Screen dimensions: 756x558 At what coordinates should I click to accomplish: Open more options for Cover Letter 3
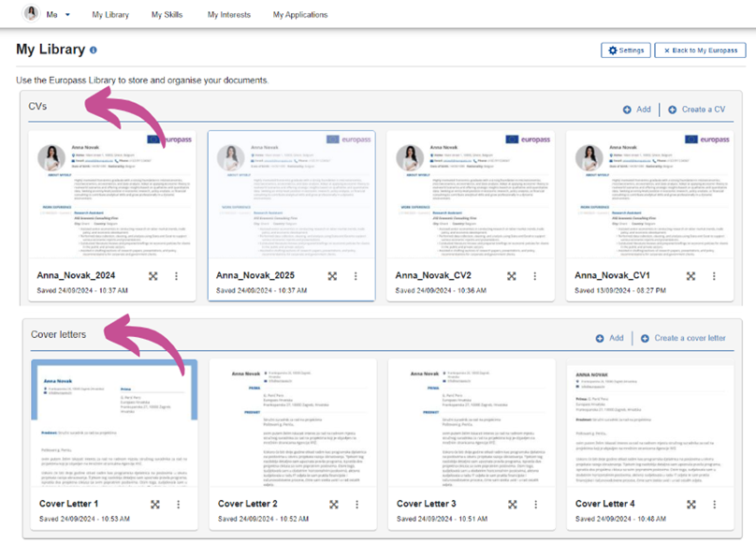(x=536, y=504)
